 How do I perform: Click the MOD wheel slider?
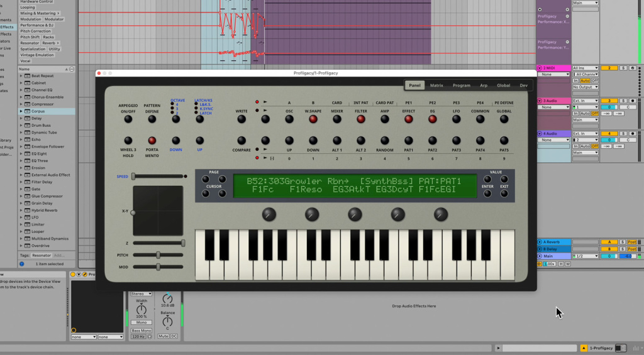158,267
